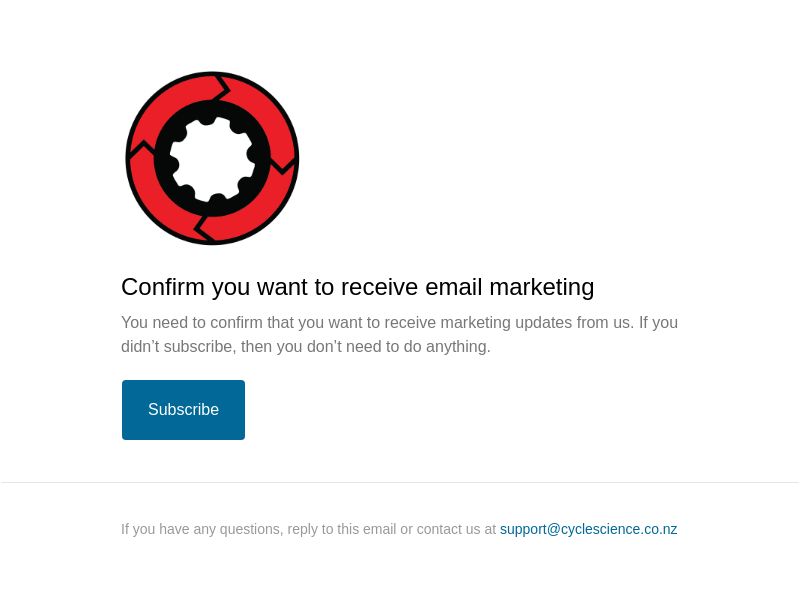Click the word 'Confirm' in the heading
The height and width of the screenshot is (600, 800).
163,287
